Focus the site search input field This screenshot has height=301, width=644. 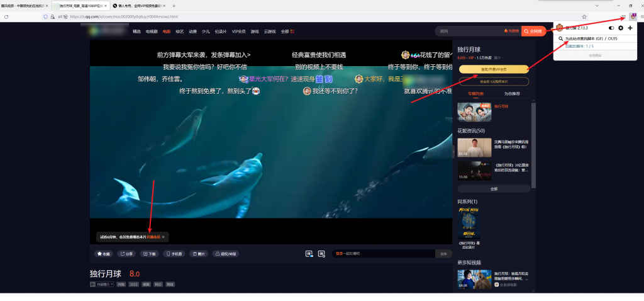click(x=470, y=31)
